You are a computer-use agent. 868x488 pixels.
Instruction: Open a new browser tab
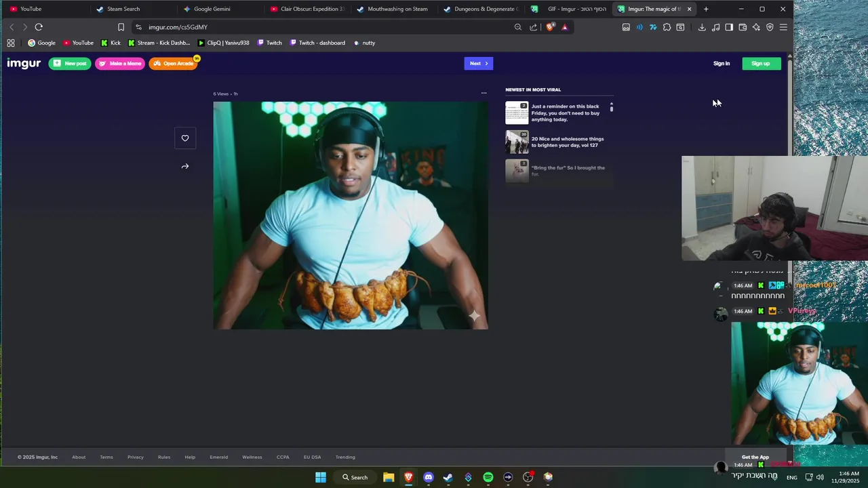click(706, 9)
